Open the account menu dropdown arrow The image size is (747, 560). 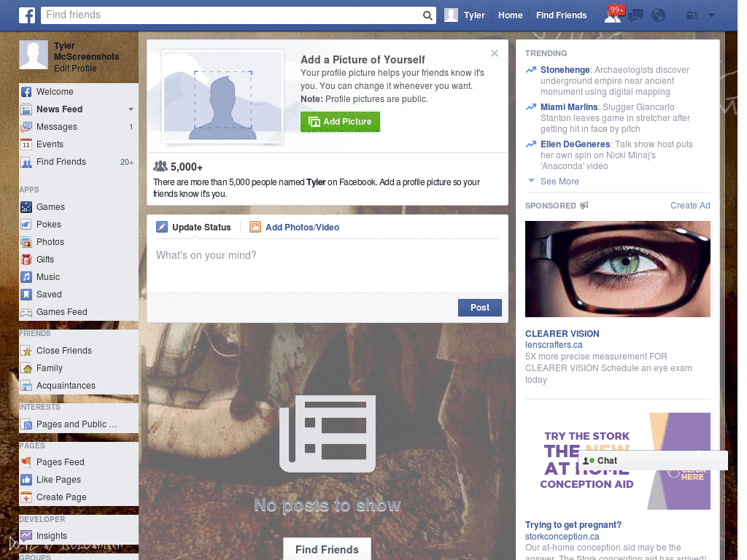711,16
